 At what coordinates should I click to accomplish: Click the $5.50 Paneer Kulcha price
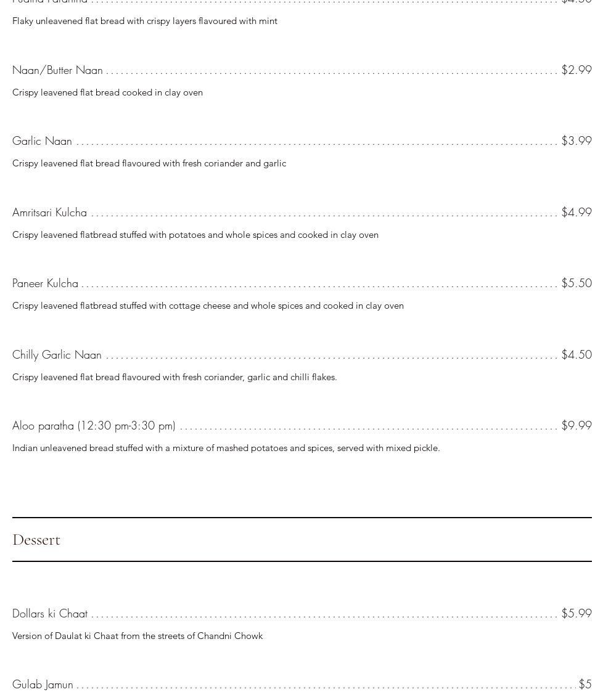(x=576, y=283)
